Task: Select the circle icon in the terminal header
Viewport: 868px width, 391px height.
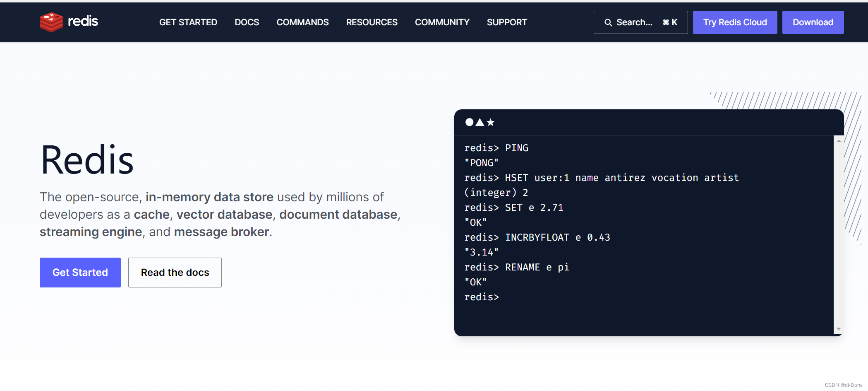Action: [x=469, y=122]
